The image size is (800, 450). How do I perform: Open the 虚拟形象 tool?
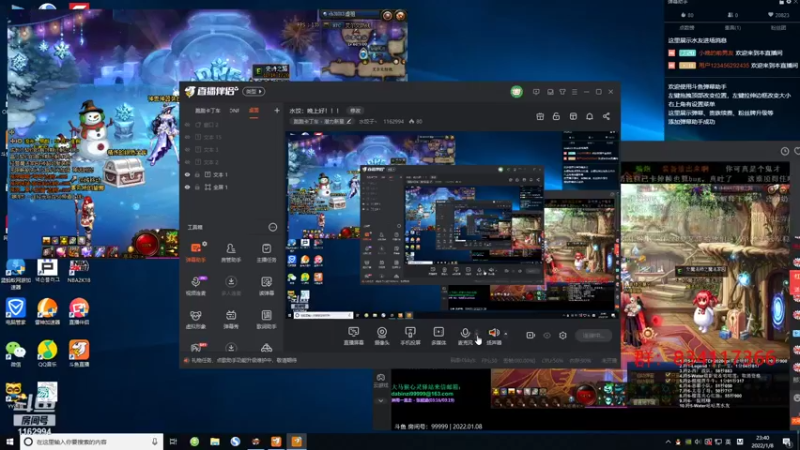tap(196, 319)
